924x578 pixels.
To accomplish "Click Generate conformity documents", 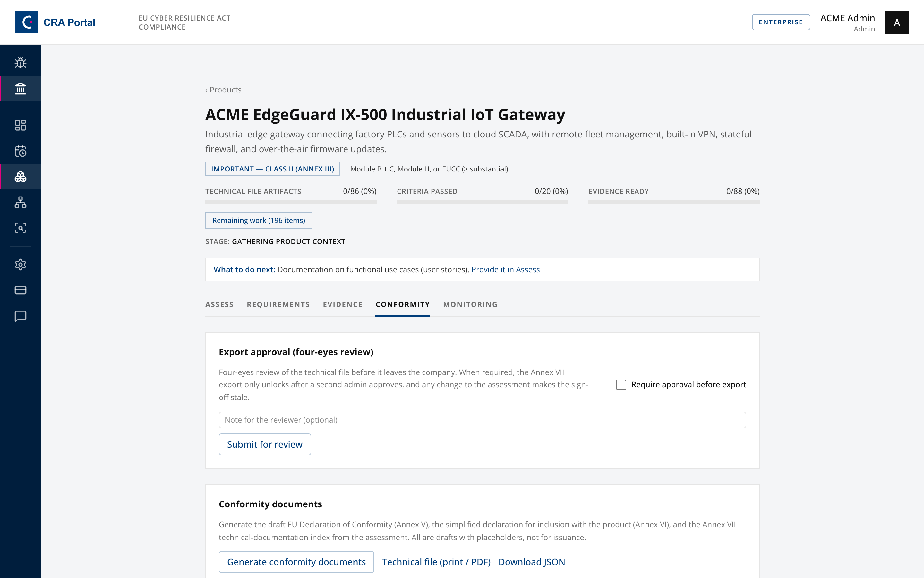I will click(296, 562).
